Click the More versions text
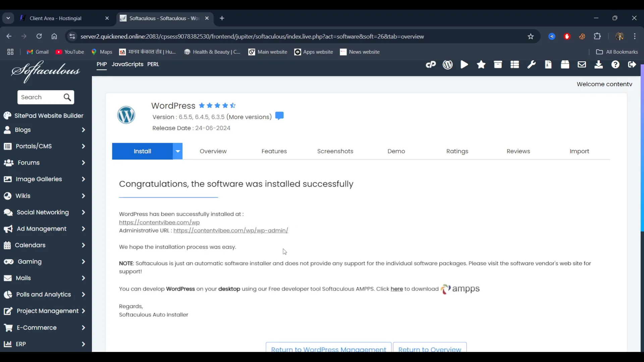 coord(249,117)
